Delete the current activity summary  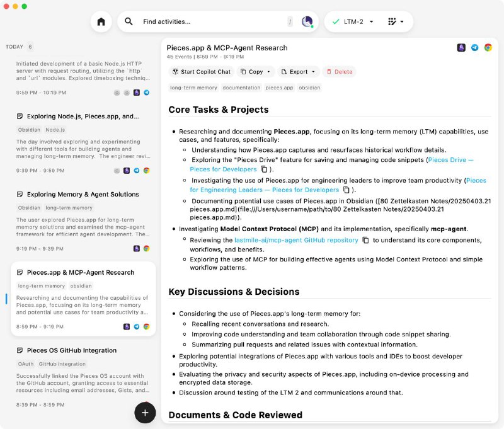339,72
